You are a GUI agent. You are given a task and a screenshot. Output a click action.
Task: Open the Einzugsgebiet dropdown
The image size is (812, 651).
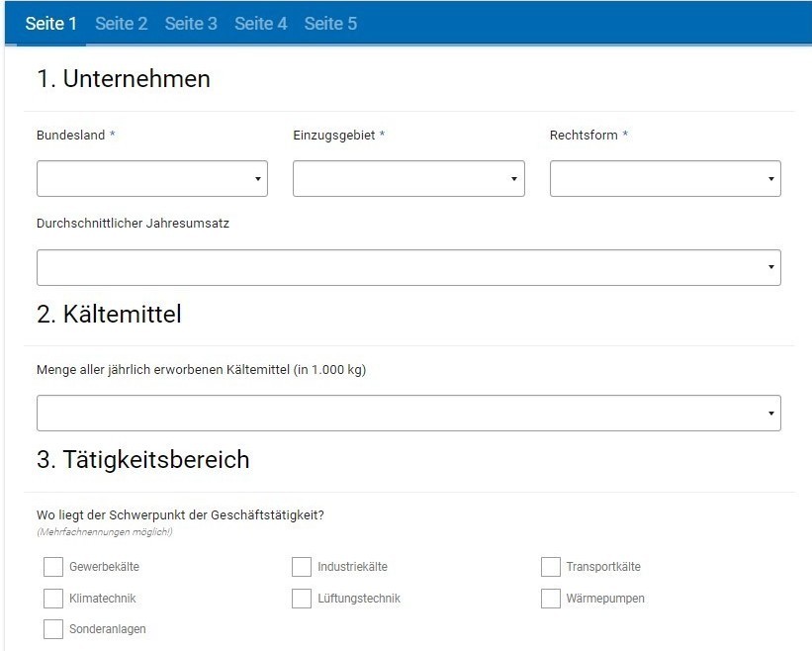pyautogui.click(x=408, y=179)
